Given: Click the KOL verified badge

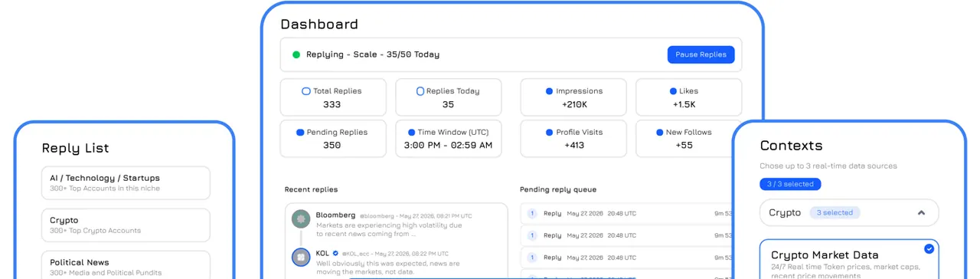Looking at the screenshot, I should click(x=335, y=253).
